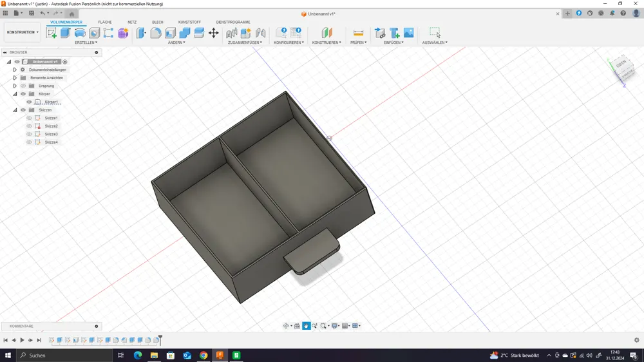
Task: Expand the Ursprung folder node
Action: pos(15,86)
